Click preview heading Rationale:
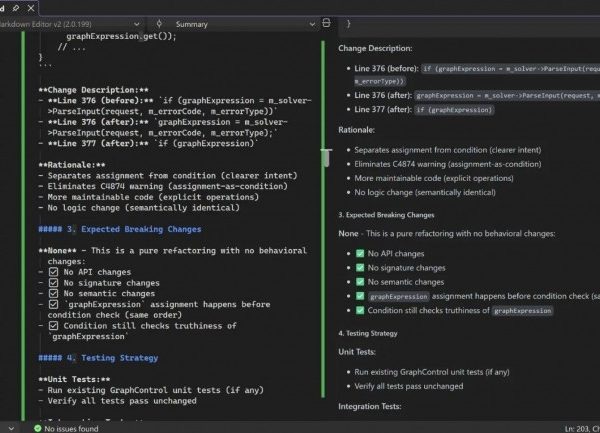This screenshot has height=433, width=600. [356, 130]
